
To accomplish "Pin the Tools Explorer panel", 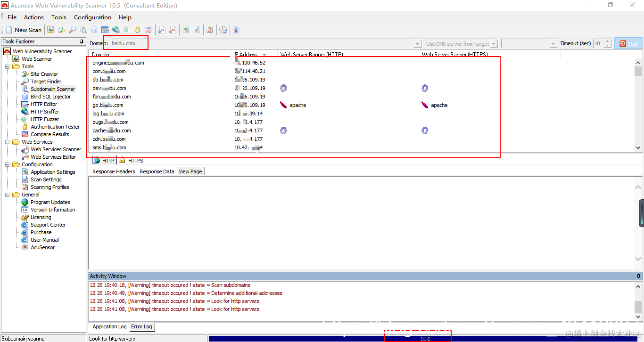I will [82, 41].
